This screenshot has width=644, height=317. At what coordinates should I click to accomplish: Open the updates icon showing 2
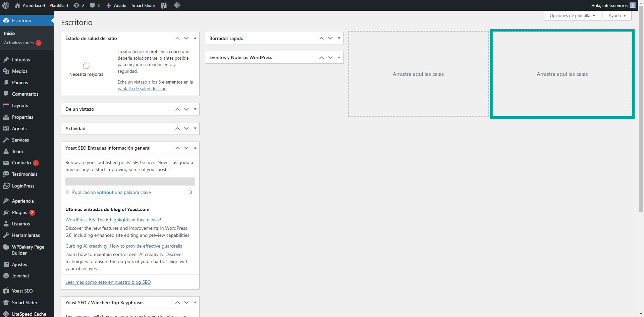pyautogui.click(x=76, y=5)
